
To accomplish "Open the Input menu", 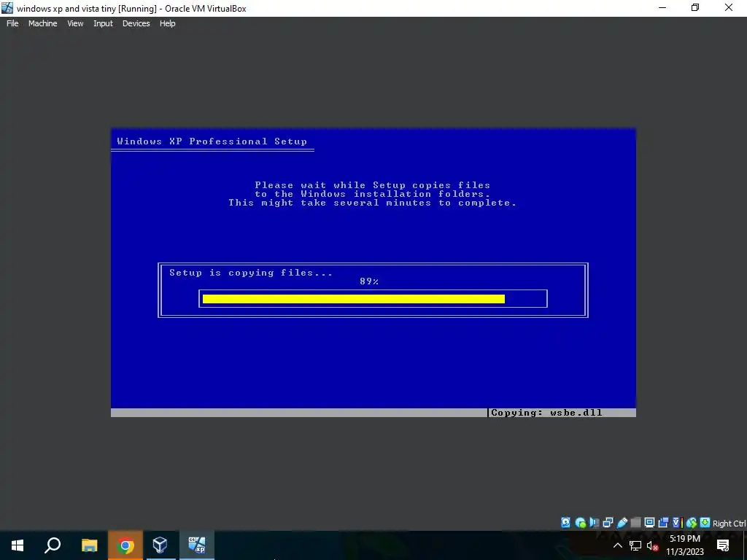I will [103, 23].
